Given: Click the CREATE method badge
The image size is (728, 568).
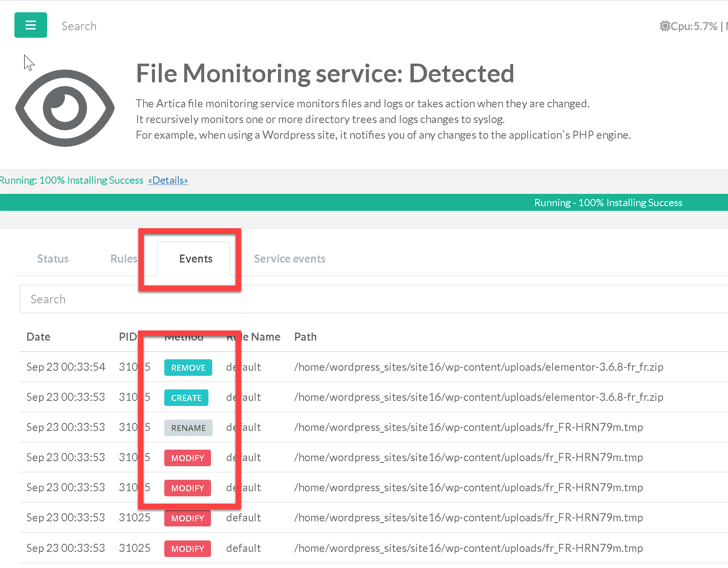Looking at the screenshot, I should [186, 398].
